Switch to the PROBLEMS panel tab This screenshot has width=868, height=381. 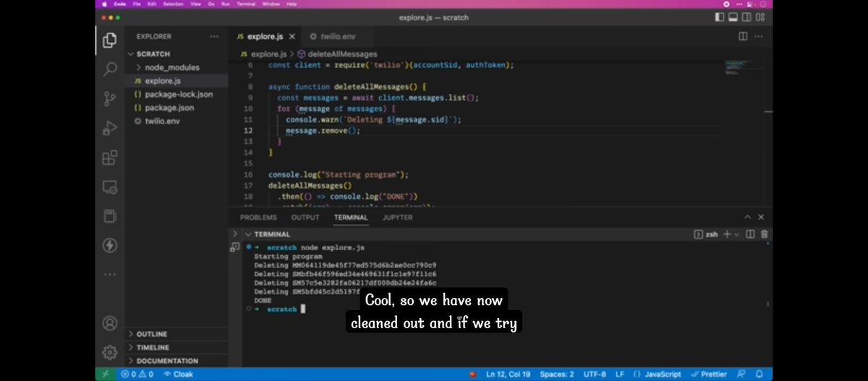258,217
